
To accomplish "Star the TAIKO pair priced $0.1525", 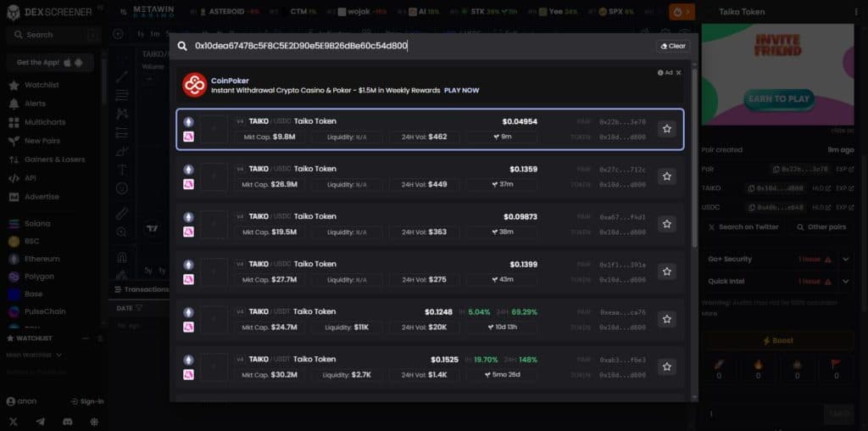I will (x=666, y=367).
